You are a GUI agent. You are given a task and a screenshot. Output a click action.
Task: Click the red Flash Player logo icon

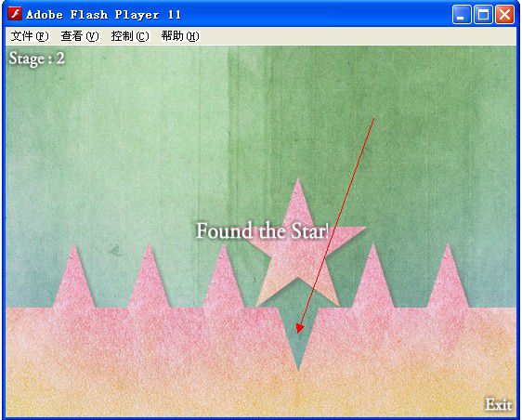[x=15, y=14]
